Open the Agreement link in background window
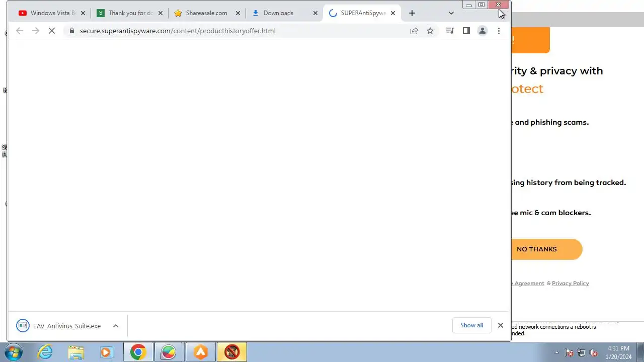This screenshot has width=644, height=362. [528, 284]
